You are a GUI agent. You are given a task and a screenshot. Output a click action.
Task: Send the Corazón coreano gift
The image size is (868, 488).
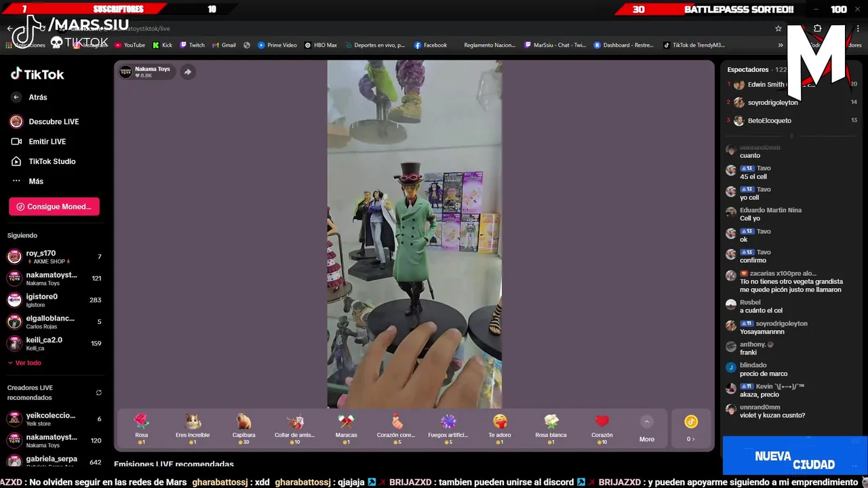[x=397, y=429]
